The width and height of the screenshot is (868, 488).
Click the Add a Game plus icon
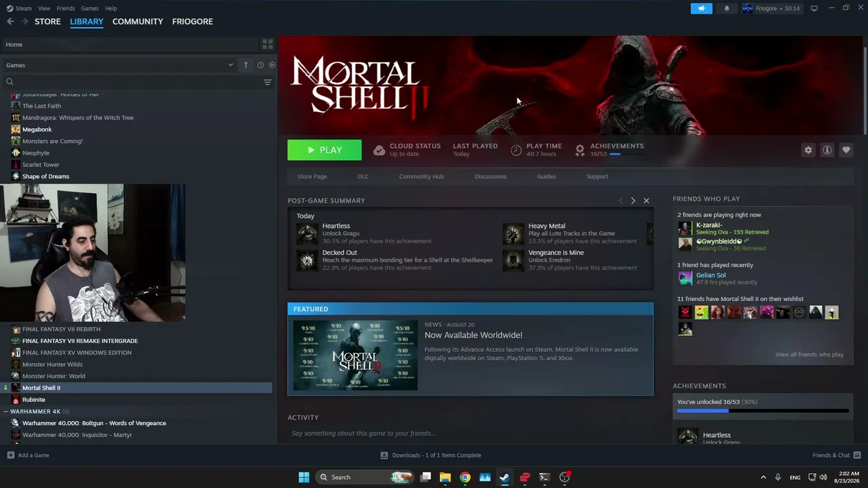click(10, 455)
